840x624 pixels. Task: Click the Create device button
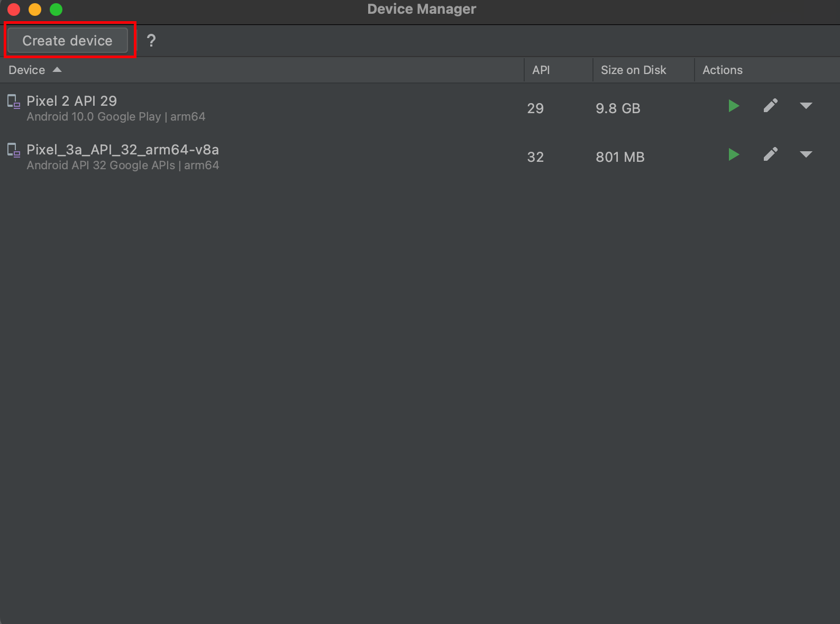tap(68, 41)
